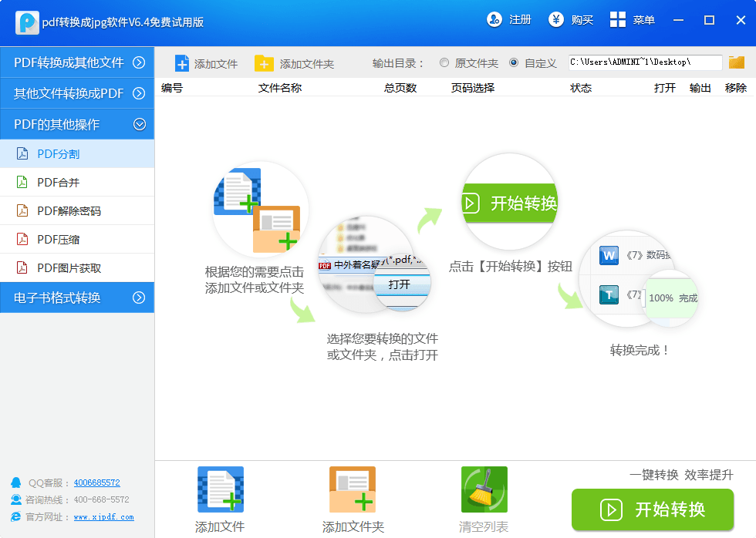Image resolution: width=756 pixels, height=538 pixels.
Task: Click the 文件名称 column header
Action: point(279,88)
